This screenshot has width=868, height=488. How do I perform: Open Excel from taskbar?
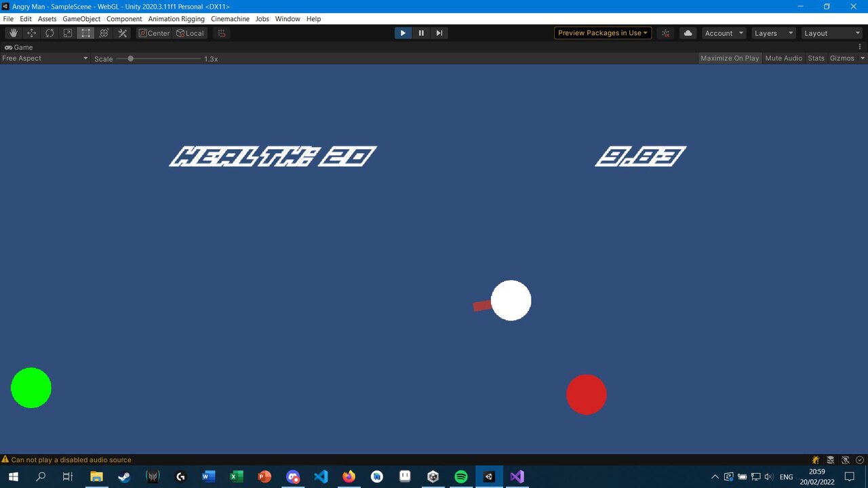pyautogui.click(x=236, y=476)
